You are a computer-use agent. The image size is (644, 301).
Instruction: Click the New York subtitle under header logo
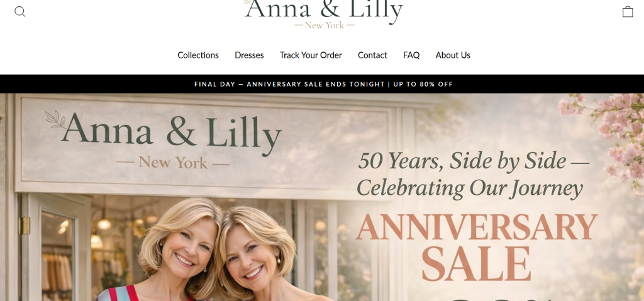325,25
